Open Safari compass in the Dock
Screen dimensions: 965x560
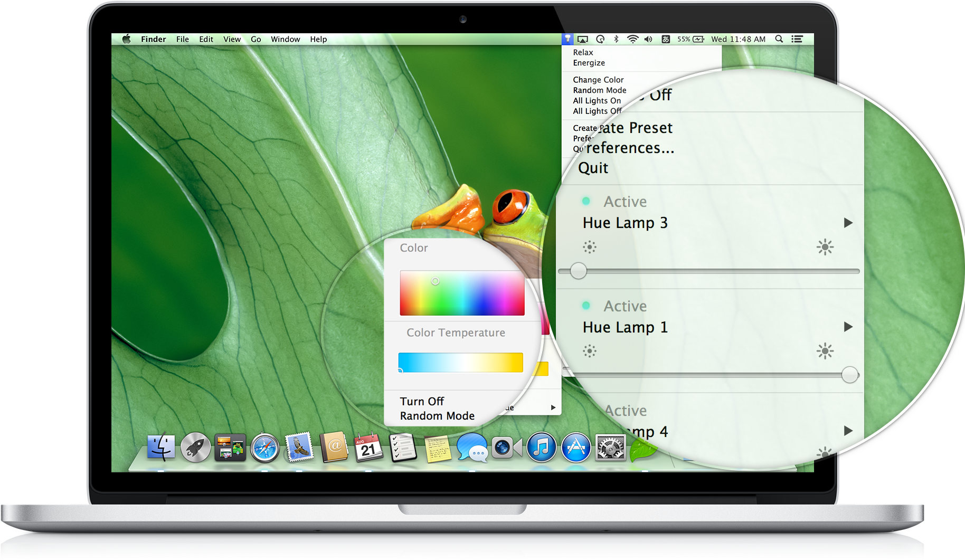pyautogui.click(x=264, y=448)
